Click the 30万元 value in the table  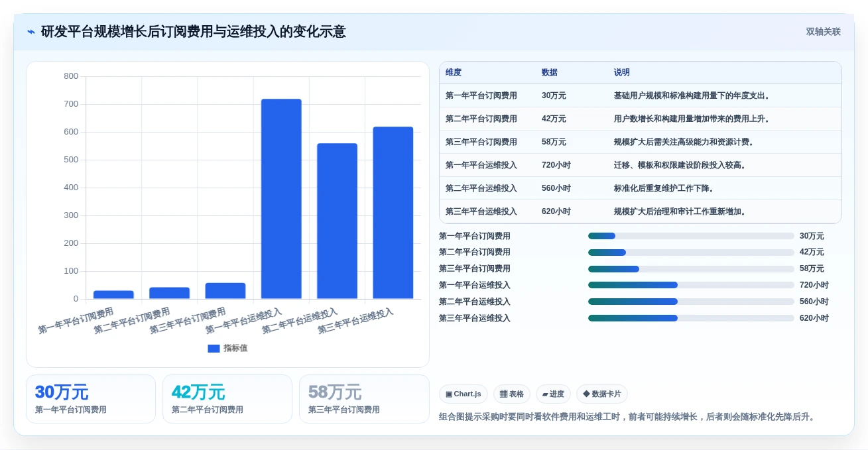click(554, 95)
